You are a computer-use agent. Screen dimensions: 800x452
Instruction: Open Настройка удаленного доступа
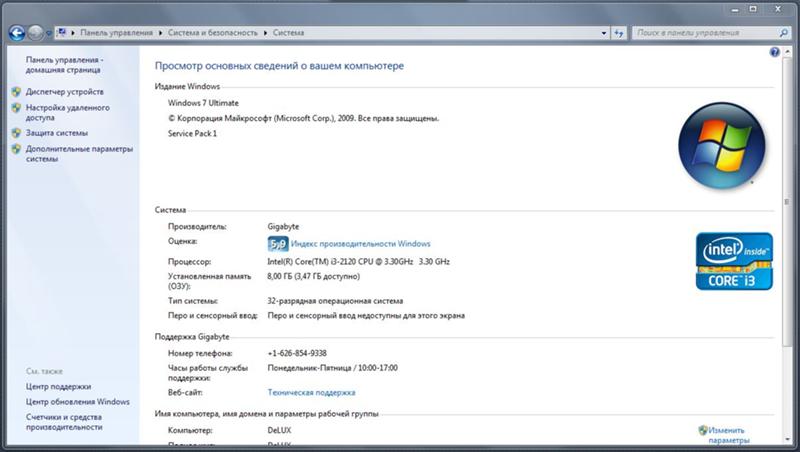[x=67, y=113]
